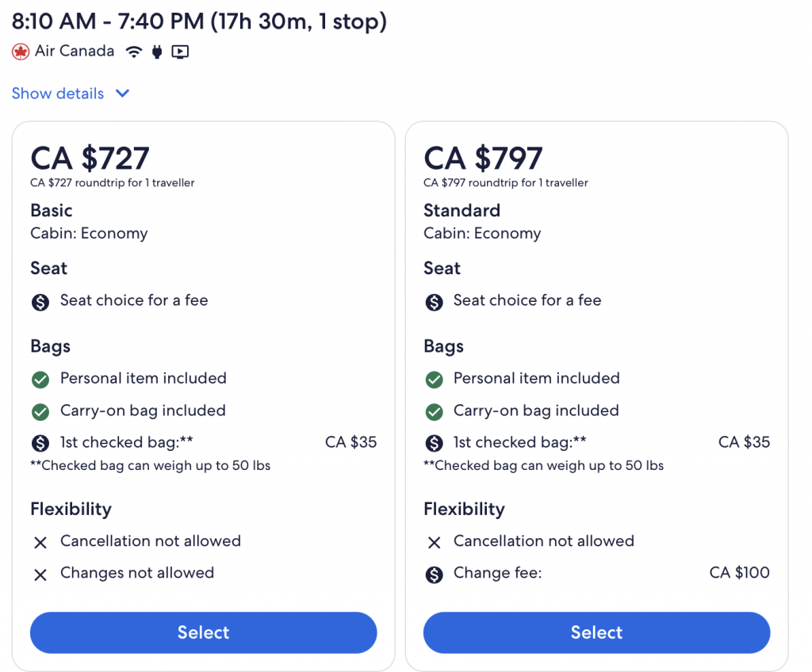Click the Standard fare name label
Screen dimensions: 812x672
coord(462,211)
